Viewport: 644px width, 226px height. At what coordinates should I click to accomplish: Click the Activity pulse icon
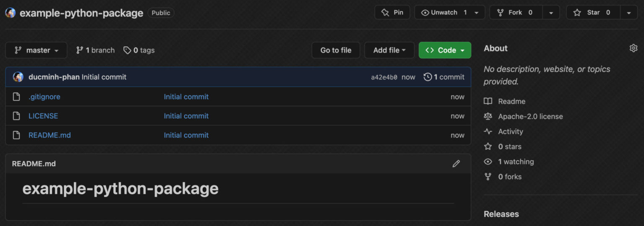pyautogui.click(x=488, y=131)
